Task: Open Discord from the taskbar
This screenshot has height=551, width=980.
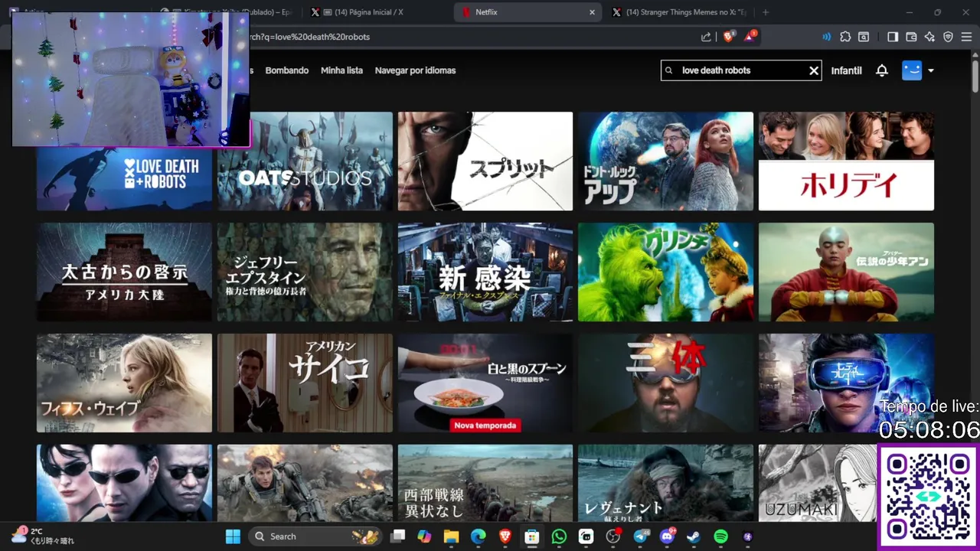Action: pyautogui.click(x=667, y=536)
